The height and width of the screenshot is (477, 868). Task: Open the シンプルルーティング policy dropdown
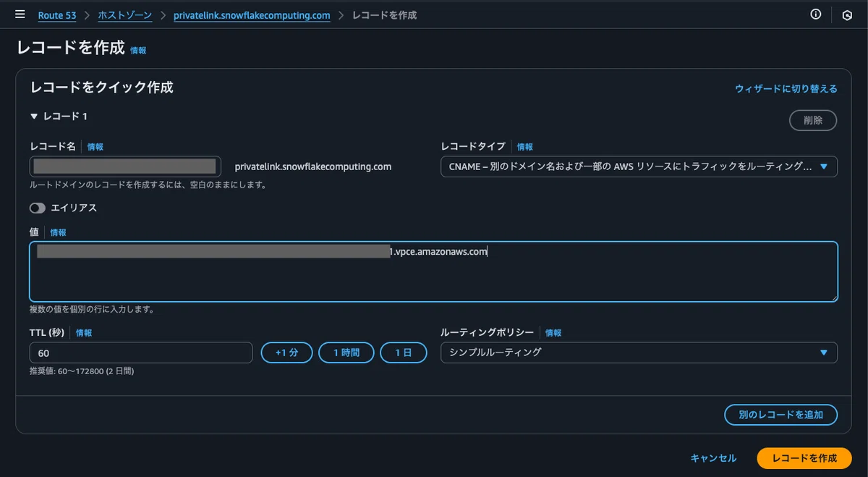click(639, 353)
